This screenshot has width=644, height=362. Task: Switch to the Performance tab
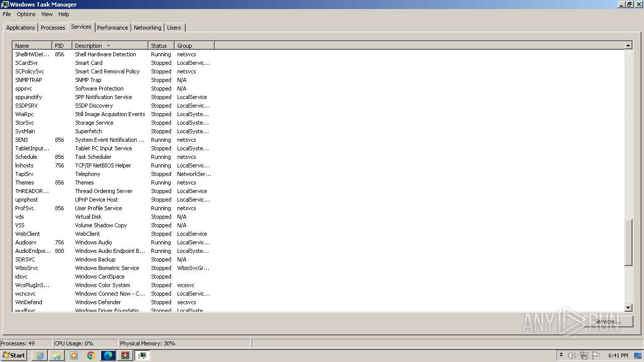click(113, 28)
